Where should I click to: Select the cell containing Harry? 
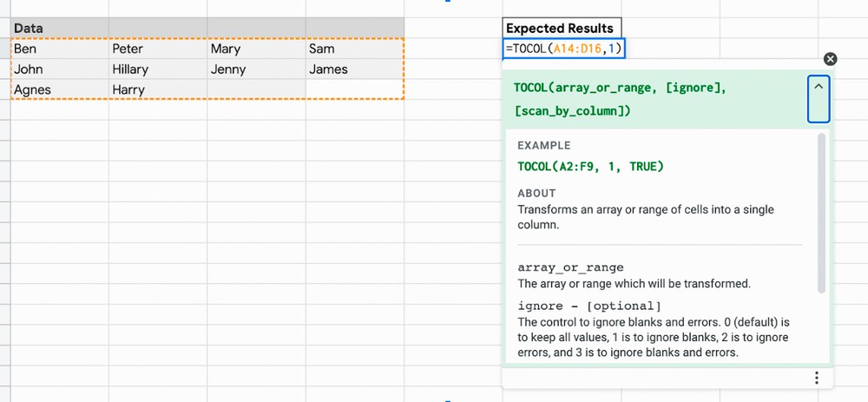click(x=158, y=89)
